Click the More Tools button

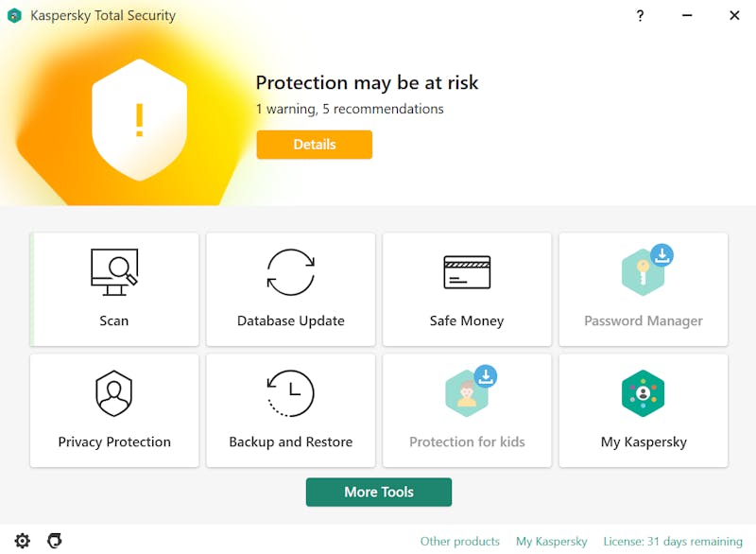pyautogui.click(x=379, y=492)
